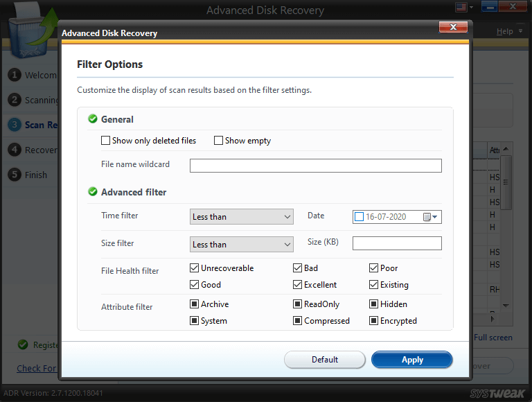This screenshot has height=402, width=532.
Task: Expand the Date picker dropdown arrow
Action: coord(436,217)
